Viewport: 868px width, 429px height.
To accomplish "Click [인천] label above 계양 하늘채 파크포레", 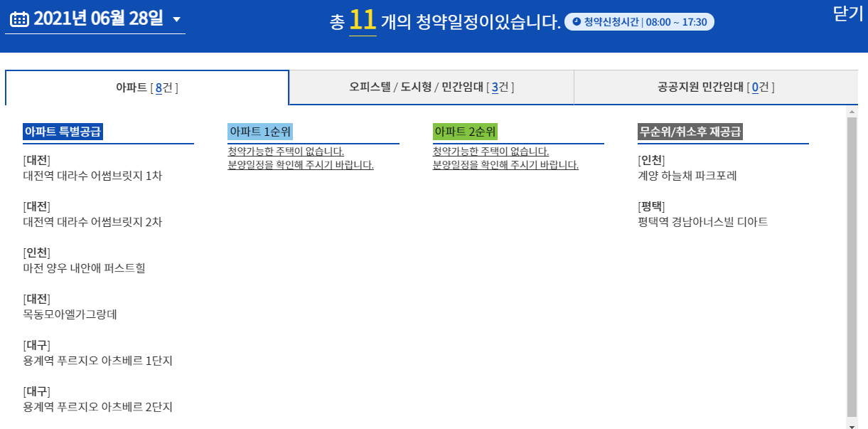I will tap(651, 160).
